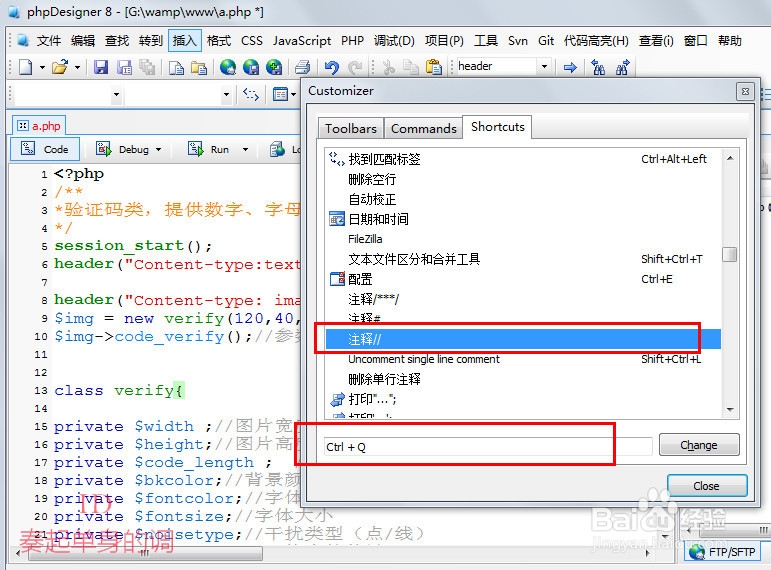The height and width of the screenshot is (570, 771).
Task: Select the 删除空行 shortcut row
Action: 523,179
